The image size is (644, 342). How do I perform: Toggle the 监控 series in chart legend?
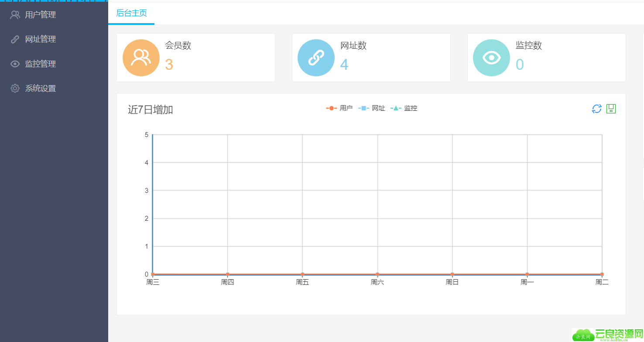click(x=404, y=108)
